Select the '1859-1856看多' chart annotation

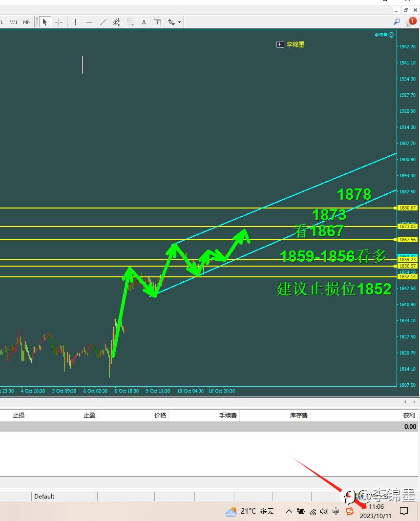click(x=333, y=256)
